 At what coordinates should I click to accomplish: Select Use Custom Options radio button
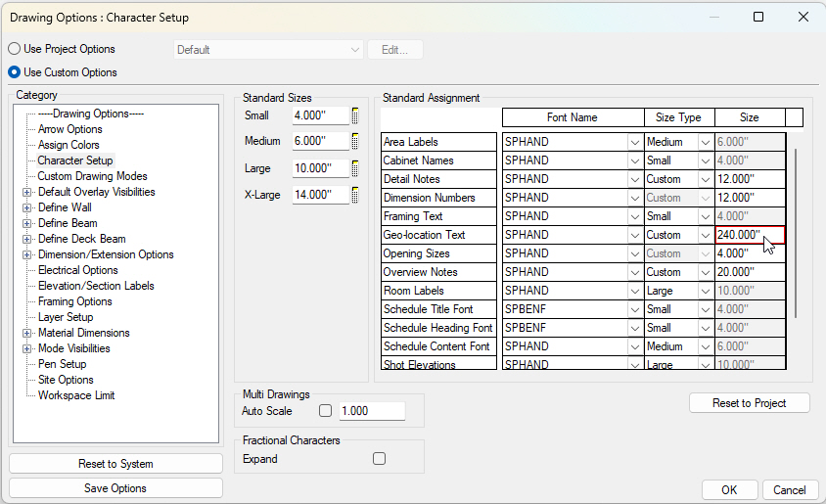click(15, 72)
